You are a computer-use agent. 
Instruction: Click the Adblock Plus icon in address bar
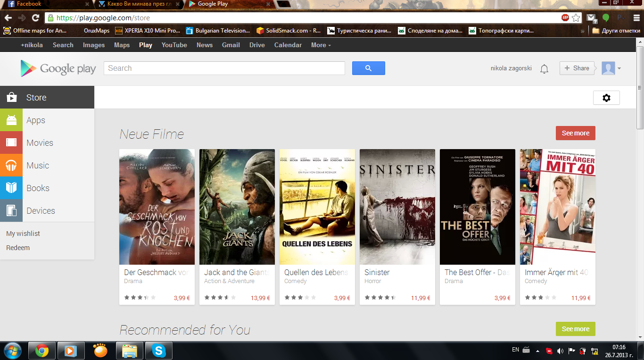coord(565,18)
